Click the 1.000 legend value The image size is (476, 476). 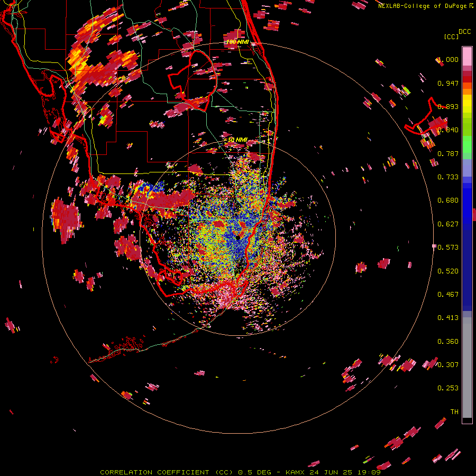click(x=448, y=59)
